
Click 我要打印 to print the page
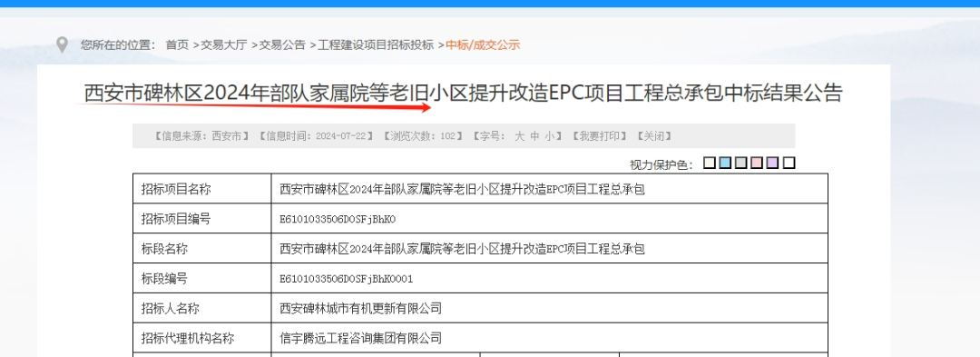(599, 136)
